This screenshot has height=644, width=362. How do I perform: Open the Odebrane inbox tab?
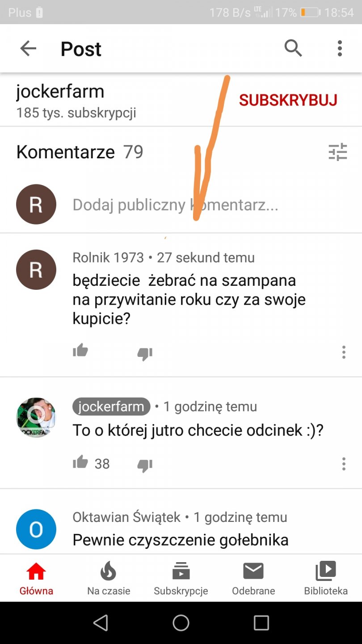pos(253,578)
